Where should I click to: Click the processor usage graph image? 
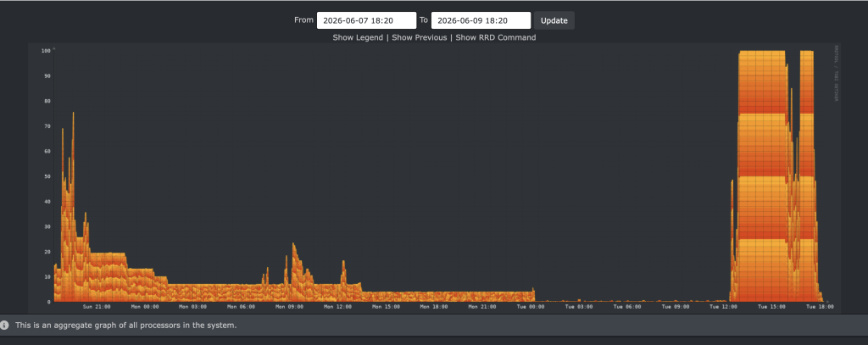435,178
